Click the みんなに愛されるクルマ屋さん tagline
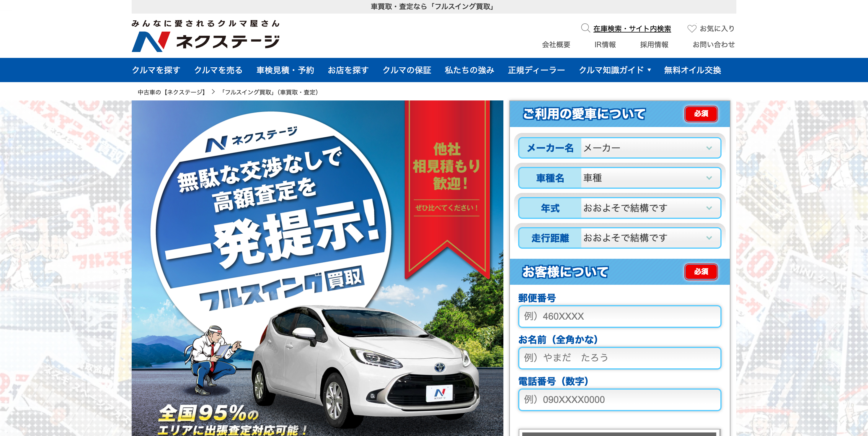This screenshot has height=436, width=868. [x=205, y=23]
